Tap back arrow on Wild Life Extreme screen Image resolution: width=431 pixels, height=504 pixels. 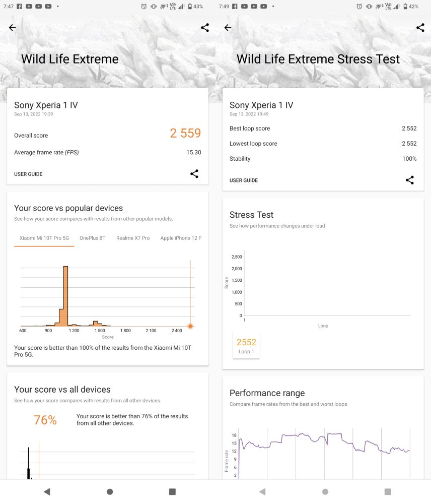tap(13, 28)
